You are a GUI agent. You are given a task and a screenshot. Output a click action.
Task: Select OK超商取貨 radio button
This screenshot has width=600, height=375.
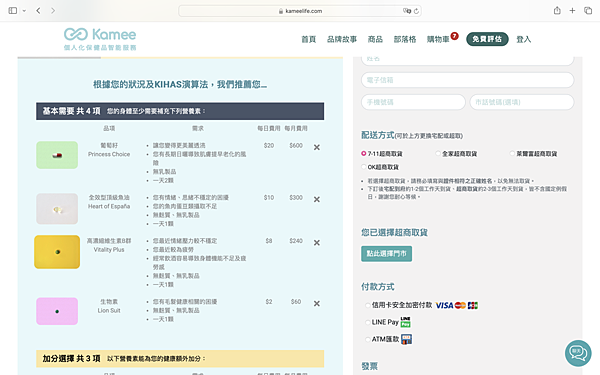[364, 167]
